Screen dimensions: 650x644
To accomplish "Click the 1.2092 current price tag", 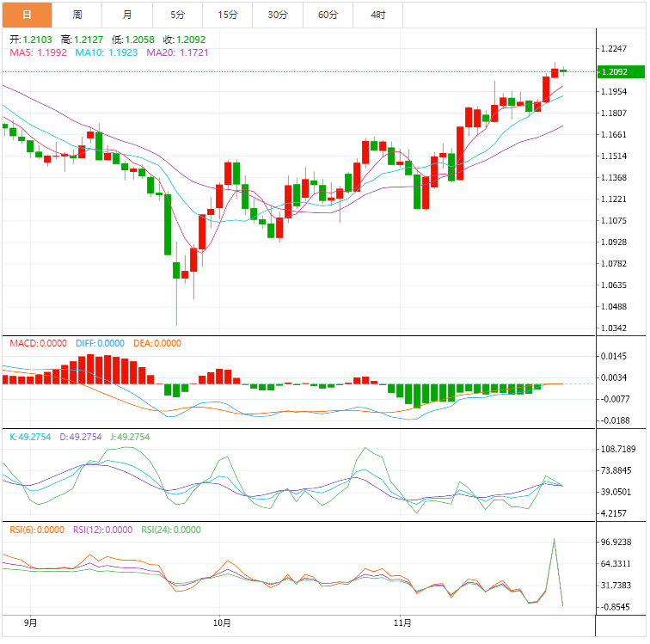I will tap(614, 71).
